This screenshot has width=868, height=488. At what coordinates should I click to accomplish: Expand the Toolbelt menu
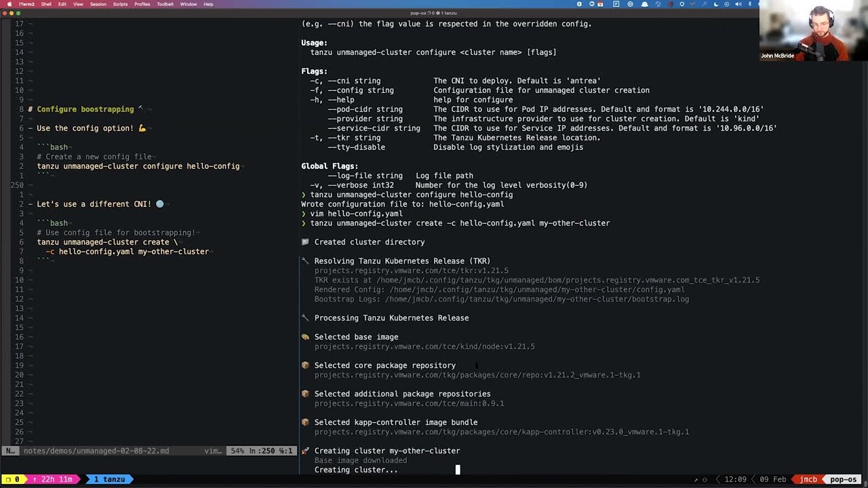(x=165, y=4)
